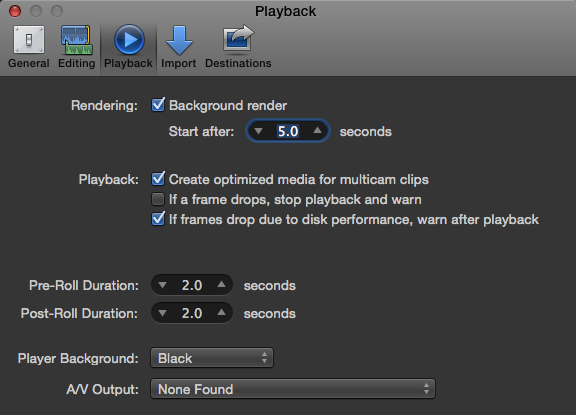Open the Import preferences arrow icon

click(x=179, y=40)
